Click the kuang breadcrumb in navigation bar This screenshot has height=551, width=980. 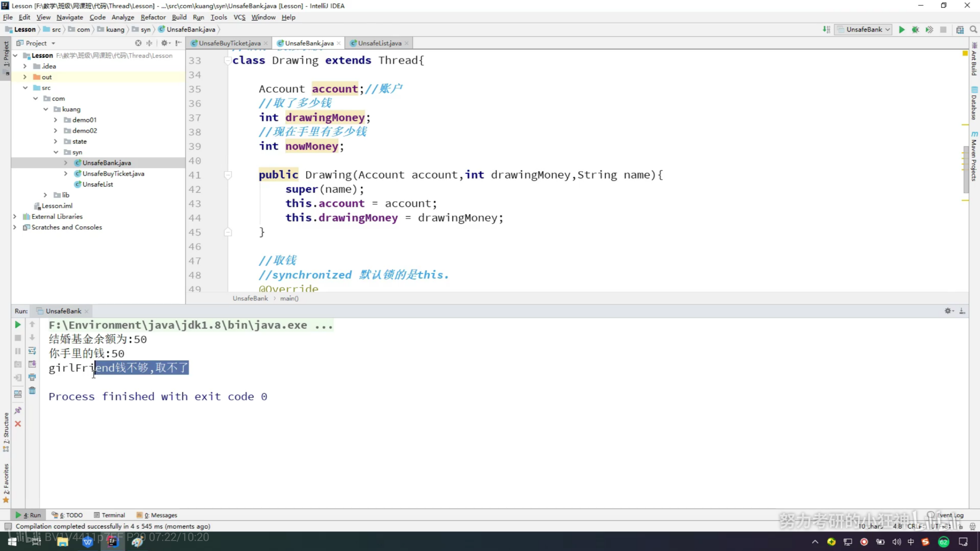click(x=111, y=30)
